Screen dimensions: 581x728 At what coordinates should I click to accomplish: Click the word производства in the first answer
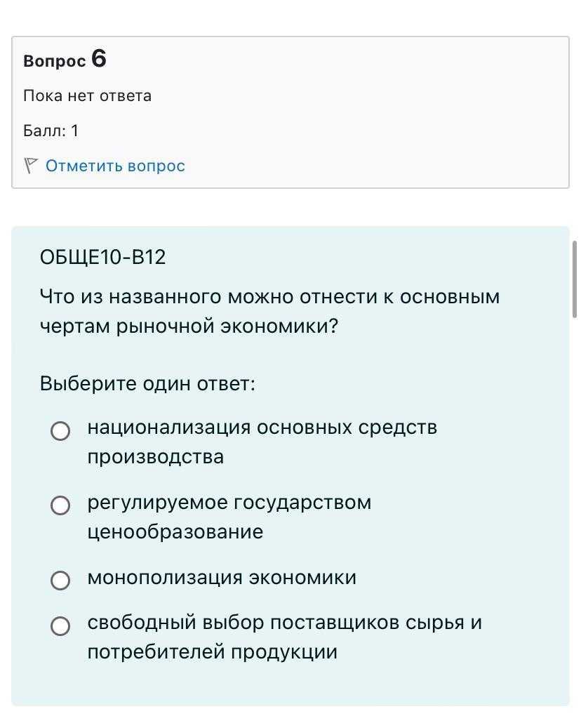pyautogui.click(x=156, y=457)
